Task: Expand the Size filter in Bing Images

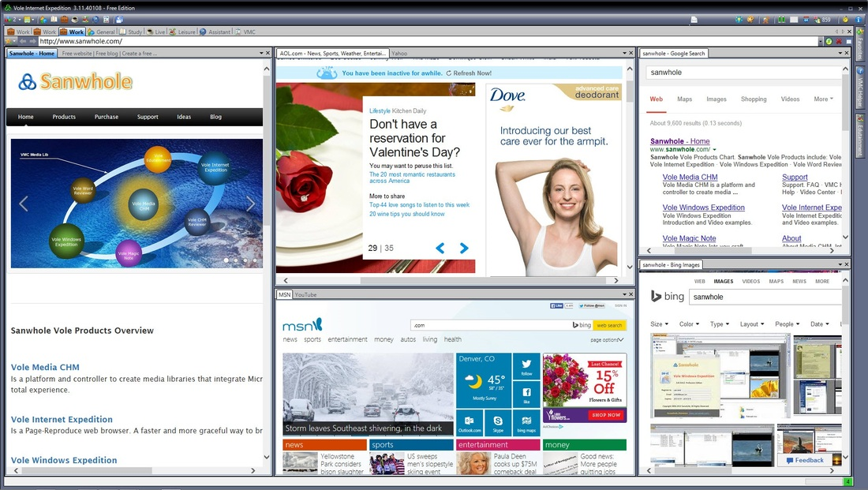Action: click(x=660, y=324)
